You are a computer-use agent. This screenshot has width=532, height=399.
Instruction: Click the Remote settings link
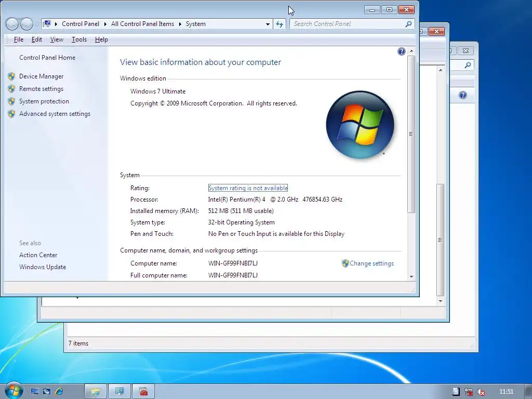[x=41, y=89]
